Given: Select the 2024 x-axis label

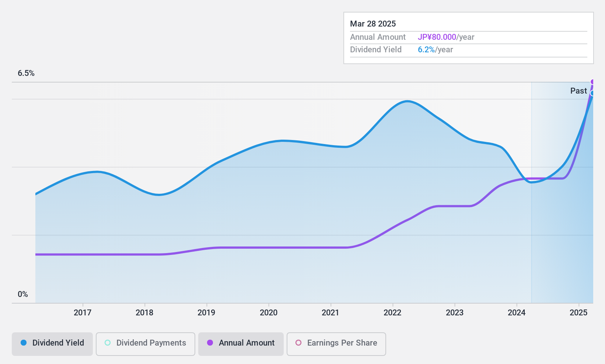Looking at the screenshot, I should pos(517,313).
